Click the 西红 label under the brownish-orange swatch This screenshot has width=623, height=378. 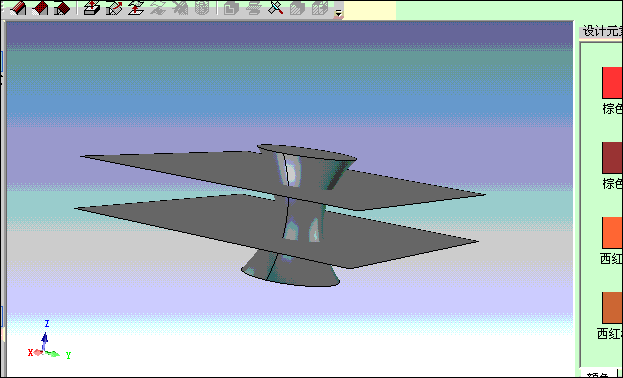610,333
